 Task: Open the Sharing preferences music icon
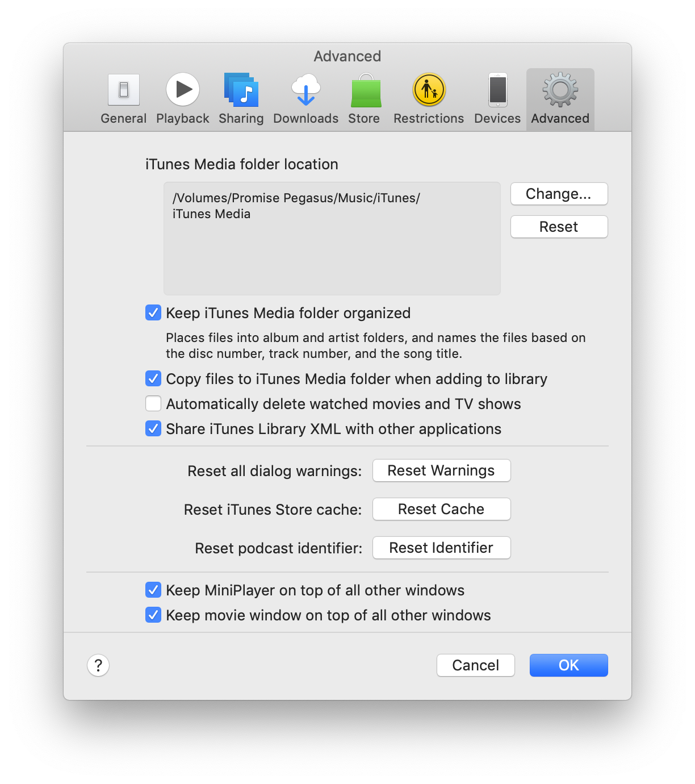(241, 90)
